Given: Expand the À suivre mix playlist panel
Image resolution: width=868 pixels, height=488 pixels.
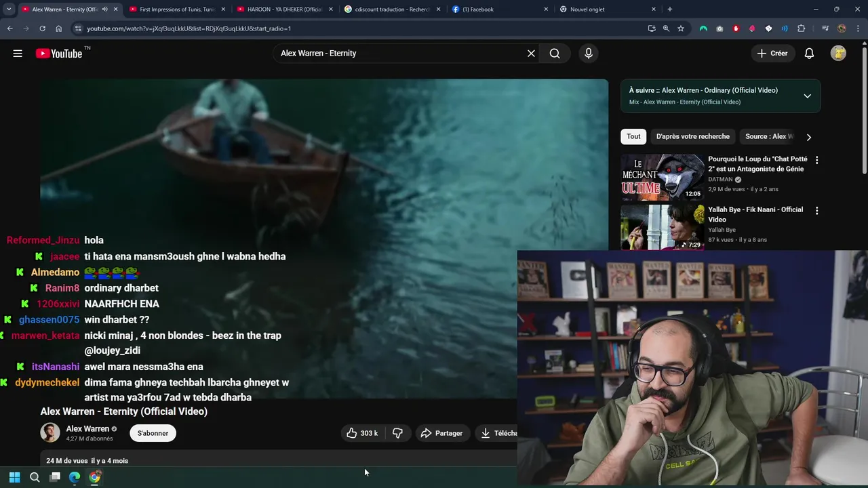Looking at the screenshot, I should (807, 96).
